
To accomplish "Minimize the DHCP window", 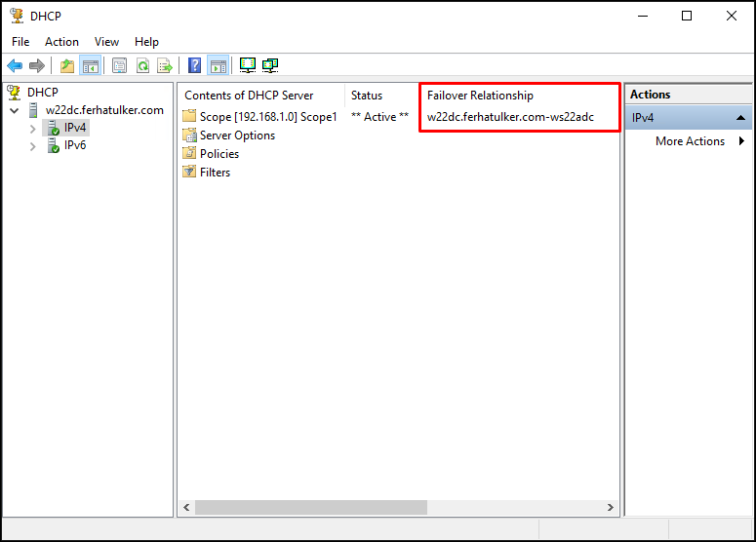I will (643, 16).
